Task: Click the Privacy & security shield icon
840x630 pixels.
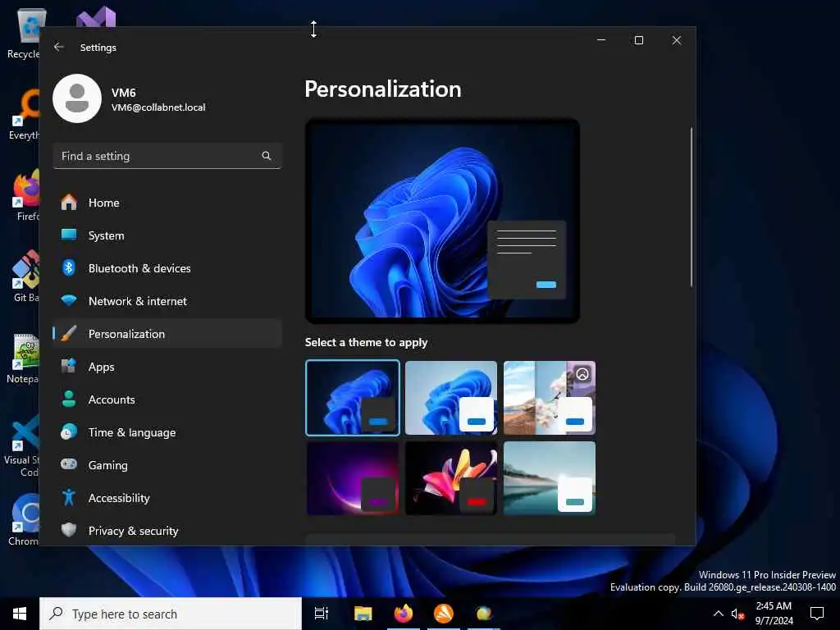Action: (x=69, y=530)
